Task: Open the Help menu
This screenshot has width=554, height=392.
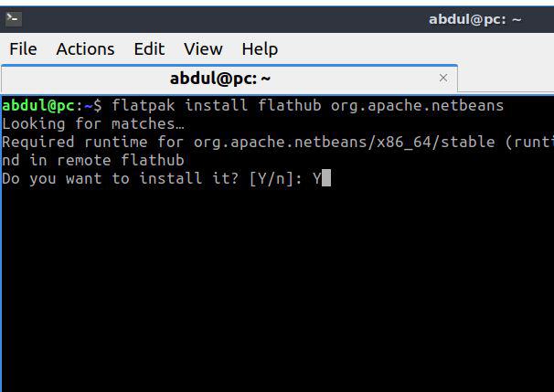Action: click(x=260, y=49)
